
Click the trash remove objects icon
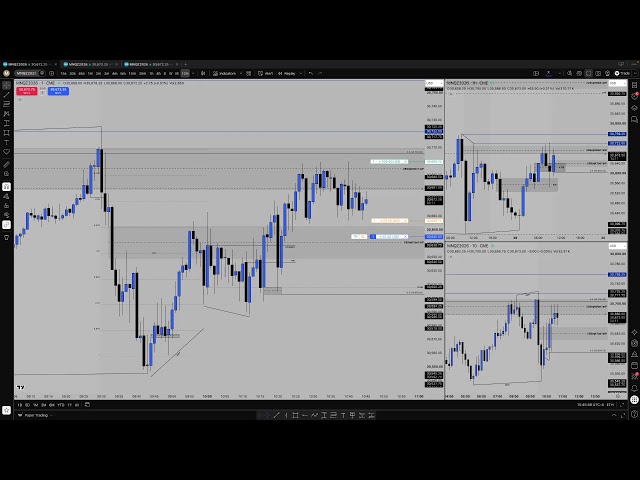(x=6, y=238)
